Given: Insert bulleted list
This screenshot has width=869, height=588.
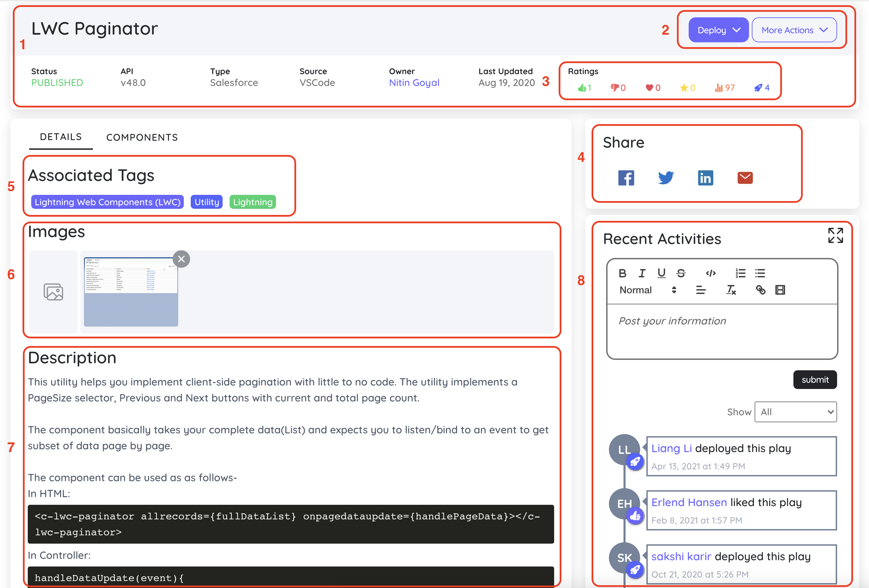Looking at the screenshot, I should tap(760, 273).
